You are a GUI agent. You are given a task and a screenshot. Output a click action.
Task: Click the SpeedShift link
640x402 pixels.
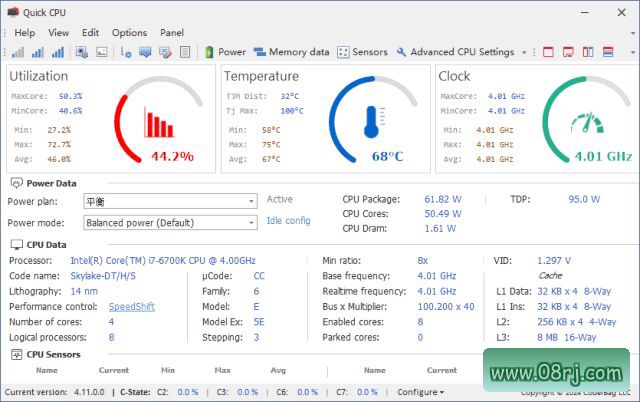point(131,306)
